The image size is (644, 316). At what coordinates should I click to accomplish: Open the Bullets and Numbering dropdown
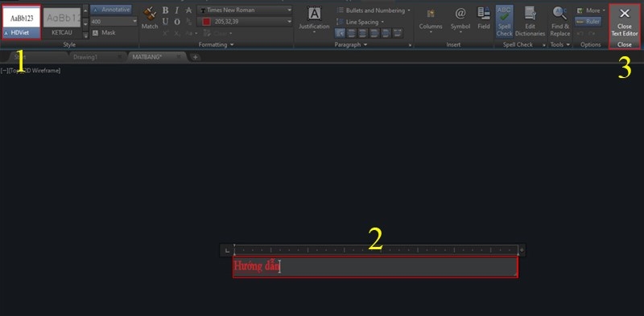374,10
